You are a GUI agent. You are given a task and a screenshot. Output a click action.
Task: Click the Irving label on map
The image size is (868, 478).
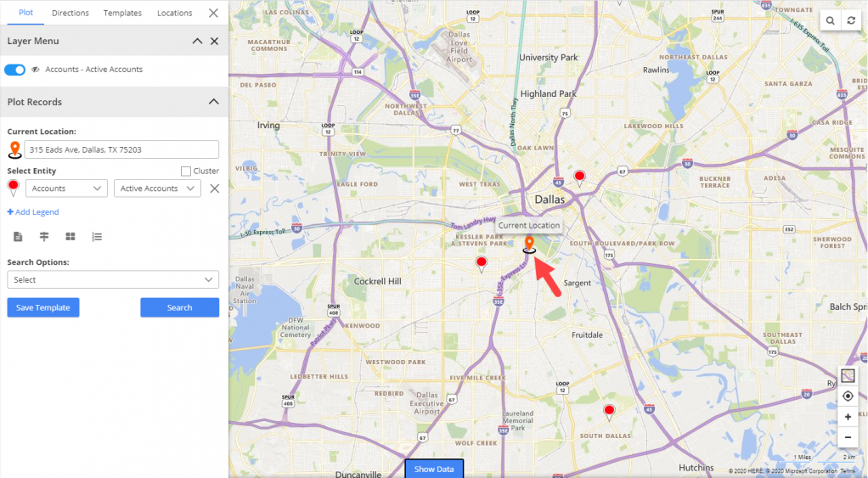[268, 126]
